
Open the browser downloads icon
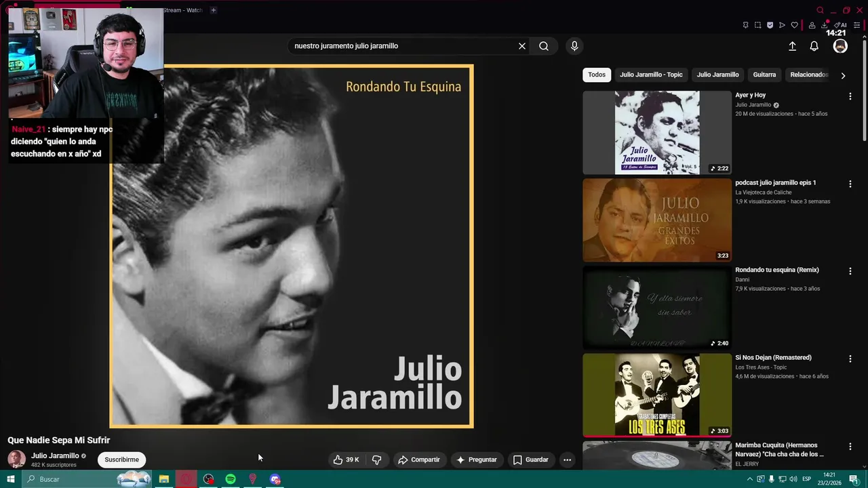tap(824, 25)
